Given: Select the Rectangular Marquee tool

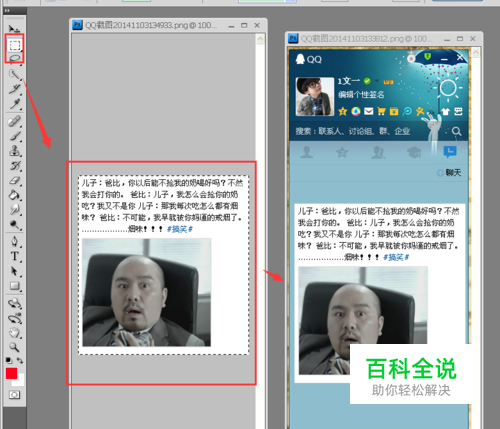Looking at the screenshot, I should pos(15,45).
